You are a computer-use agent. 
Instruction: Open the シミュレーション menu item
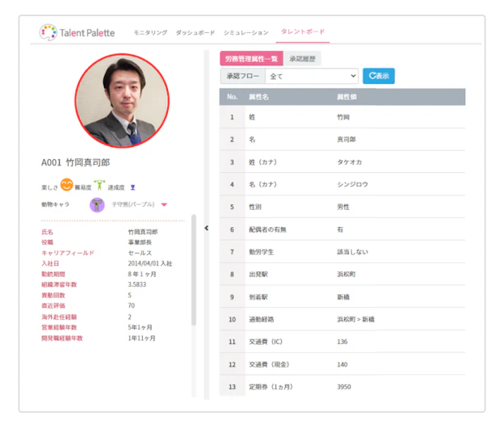pyautogui.click(x=246, y=32)
